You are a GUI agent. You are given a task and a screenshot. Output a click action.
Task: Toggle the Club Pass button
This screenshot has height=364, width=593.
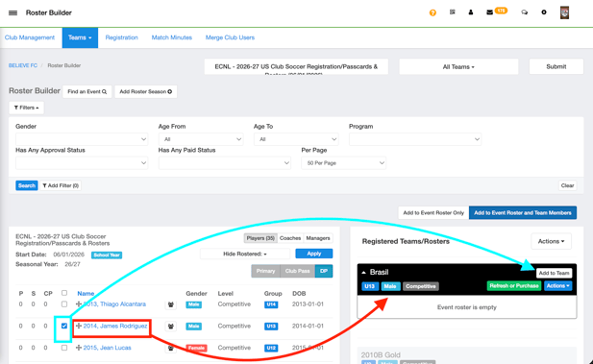(297, 271)
